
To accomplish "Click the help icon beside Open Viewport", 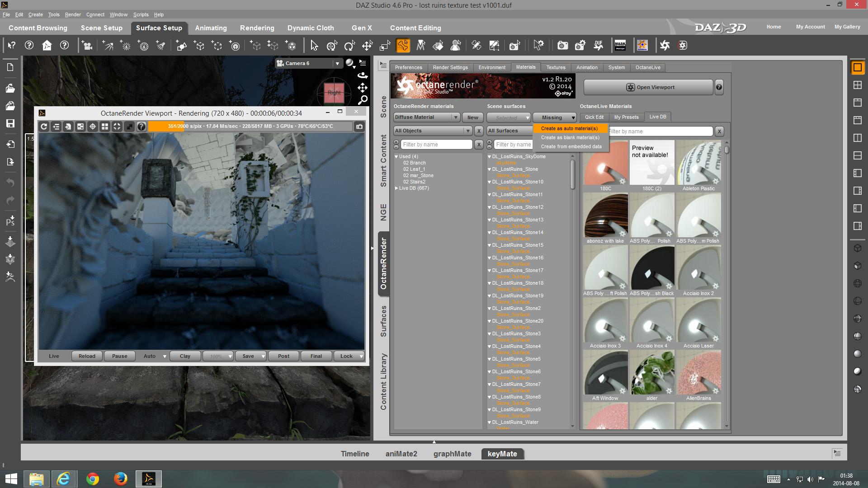I will point(719,87).
